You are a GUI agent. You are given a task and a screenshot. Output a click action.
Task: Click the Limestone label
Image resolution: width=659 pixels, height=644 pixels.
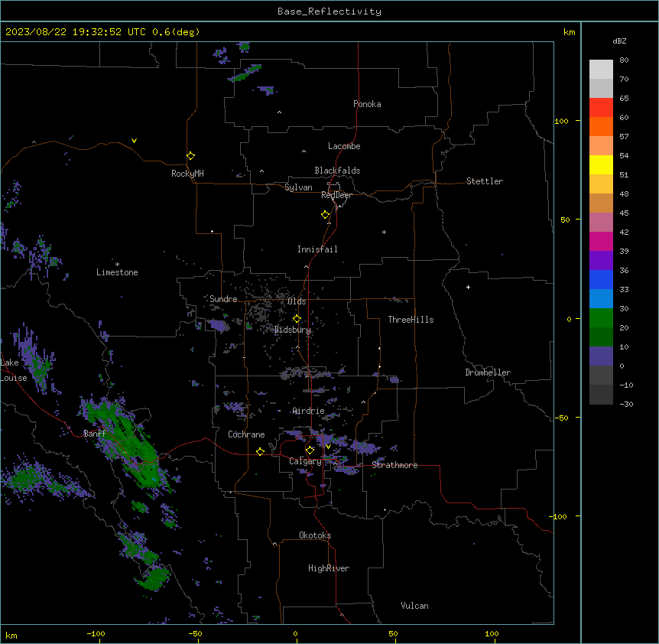[117, 272]
